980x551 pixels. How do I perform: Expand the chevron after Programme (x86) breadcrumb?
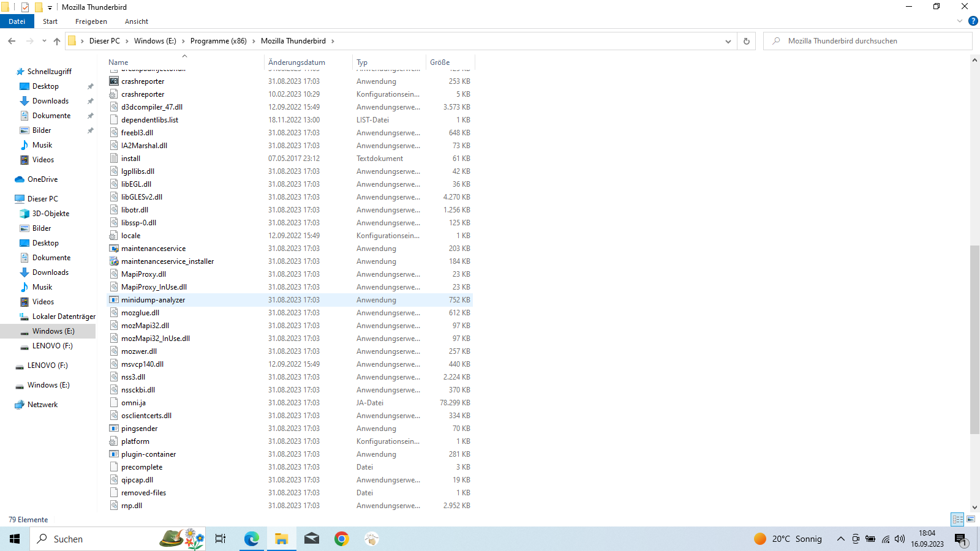click(254, 41)
